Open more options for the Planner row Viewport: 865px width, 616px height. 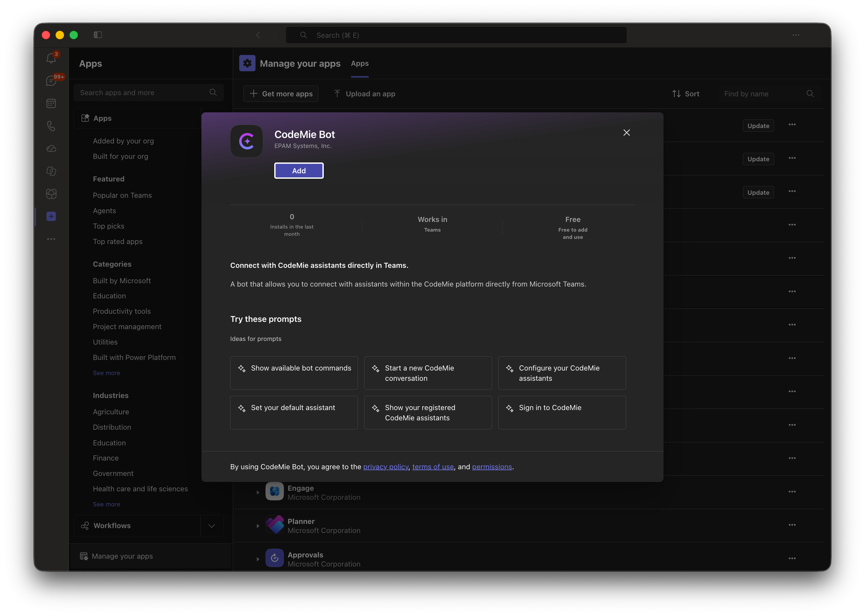pos(792,525)
